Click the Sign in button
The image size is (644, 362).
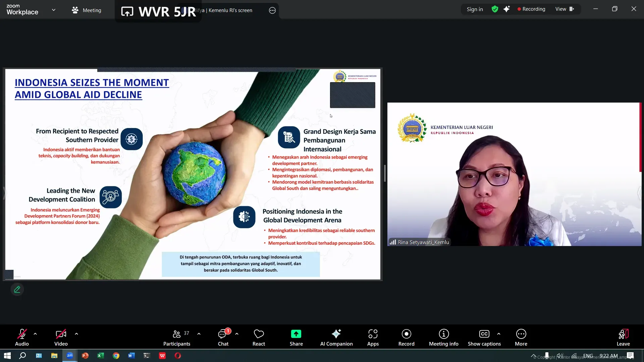pyautogui.click(x=475, y=9)
